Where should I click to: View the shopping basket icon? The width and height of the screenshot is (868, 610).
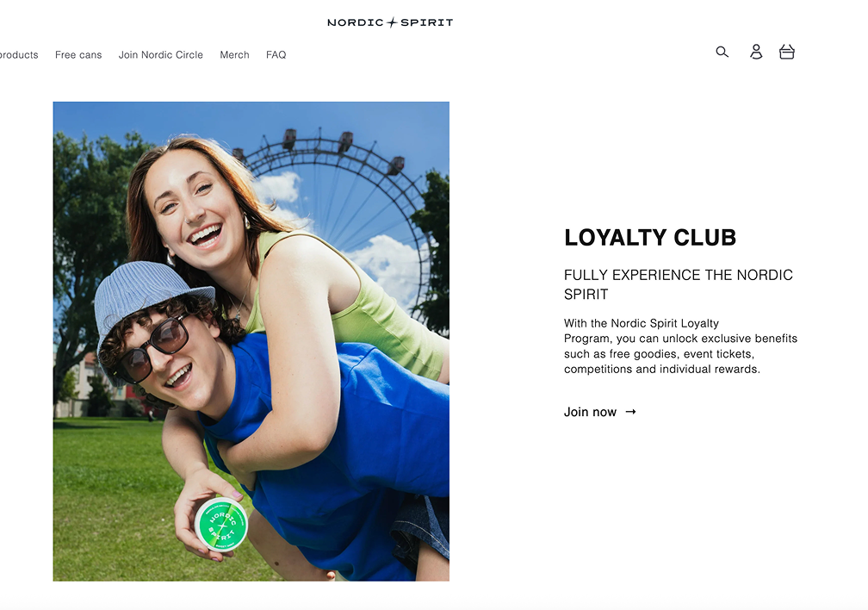[787, 52]
